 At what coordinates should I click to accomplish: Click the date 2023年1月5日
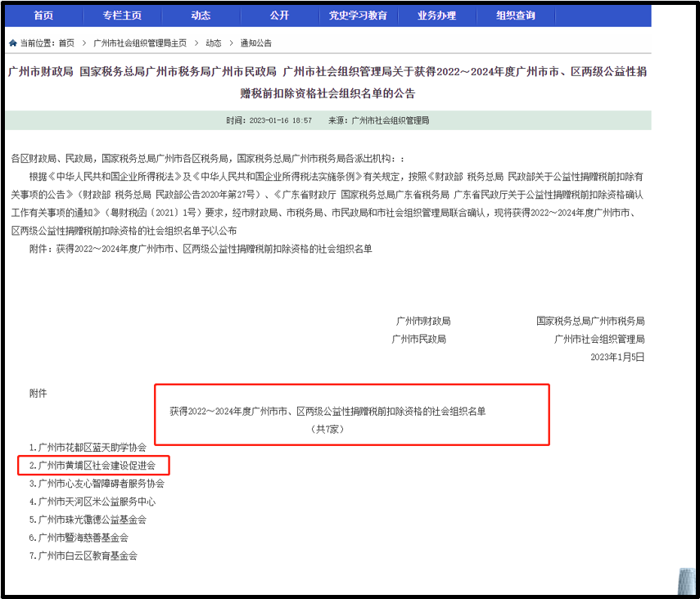(617, 357)
